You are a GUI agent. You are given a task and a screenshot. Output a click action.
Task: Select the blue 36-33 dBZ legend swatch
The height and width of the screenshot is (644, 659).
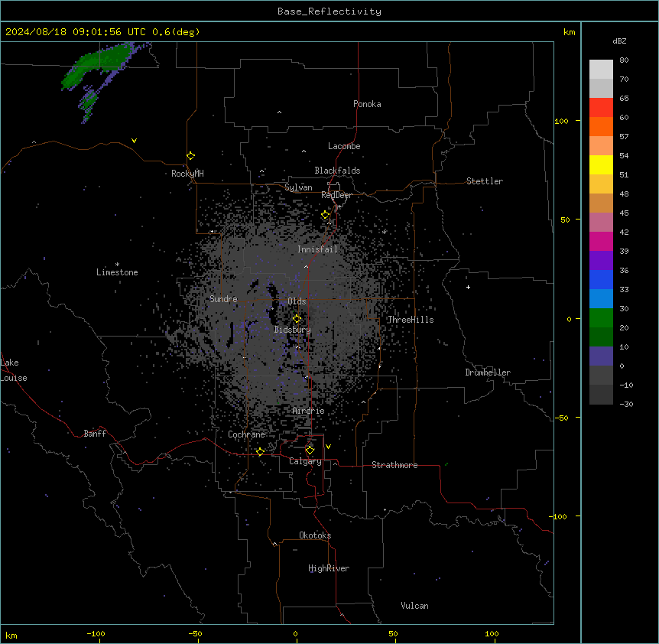click(601, 279)
